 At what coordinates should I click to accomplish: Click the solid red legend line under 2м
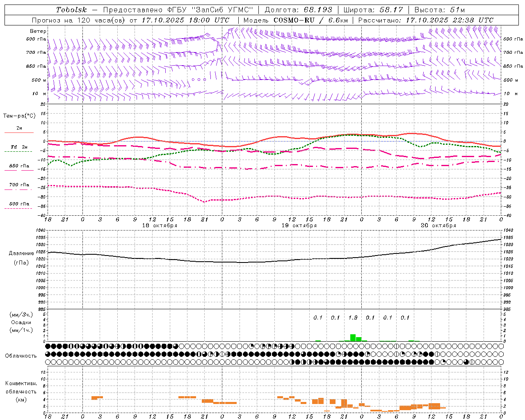click(x=19, y=132)
